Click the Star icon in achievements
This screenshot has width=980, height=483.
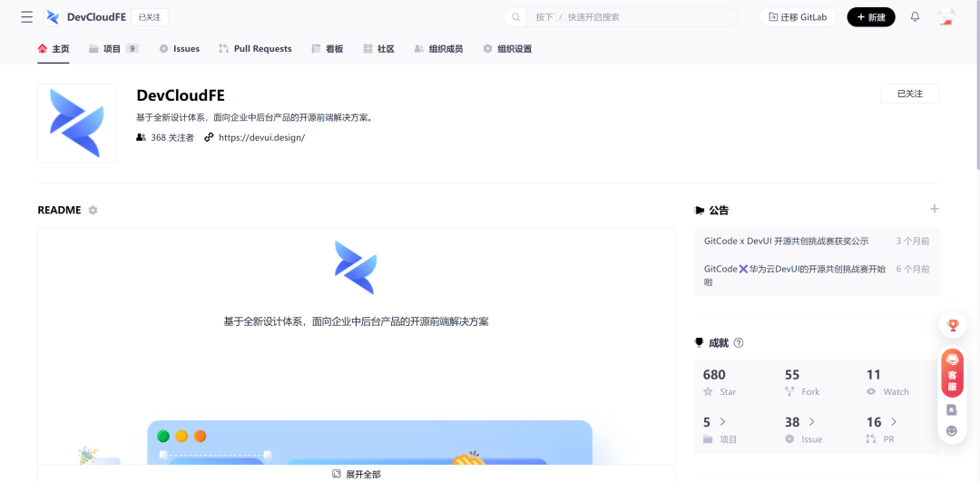tap(708, 391)
